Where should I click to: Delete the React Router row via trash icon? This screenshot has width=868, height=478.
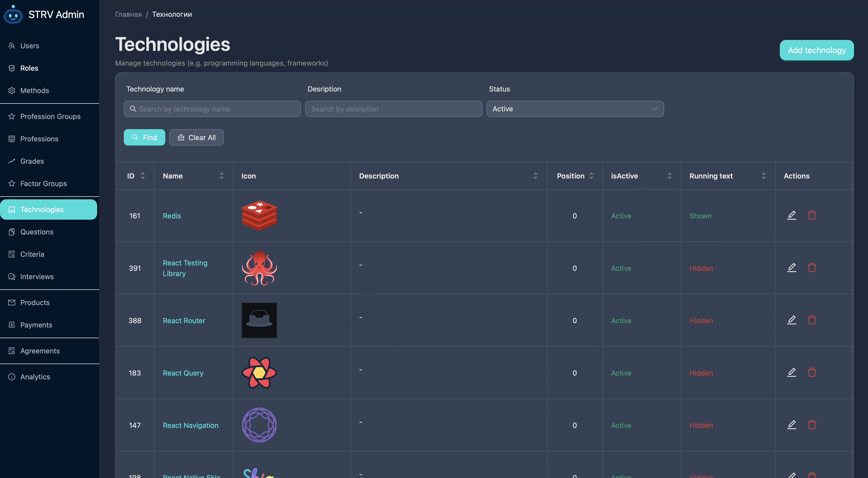[x=812, y=320]
